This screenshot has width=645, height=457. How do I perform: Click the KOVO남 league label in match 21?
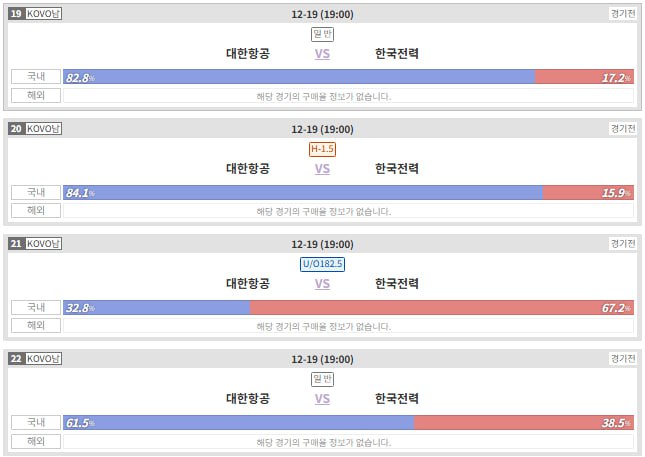pyautogui.click(x=43, y=244)
